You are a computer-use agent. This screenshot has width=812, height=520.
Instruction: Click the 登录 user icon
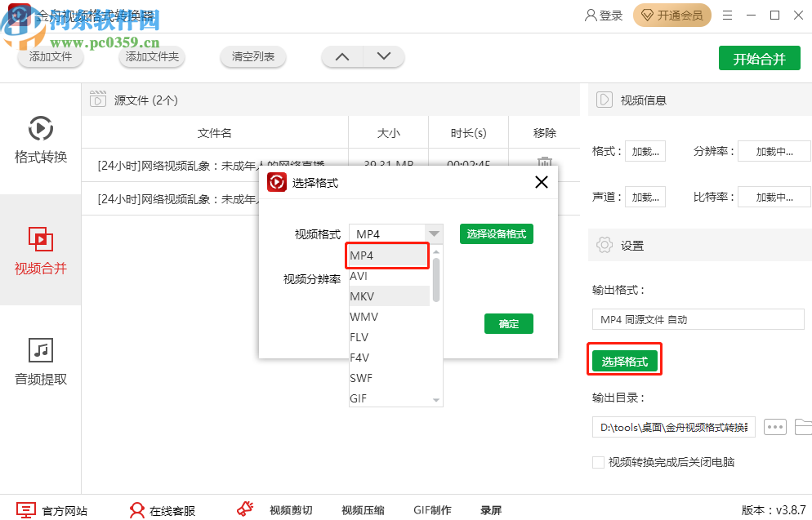[591, 16]
